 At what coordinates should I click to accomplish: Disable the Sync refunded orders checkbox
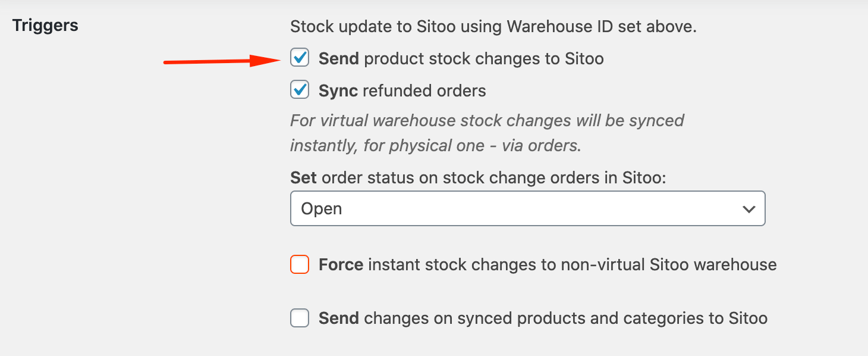[x=300, y=90]
